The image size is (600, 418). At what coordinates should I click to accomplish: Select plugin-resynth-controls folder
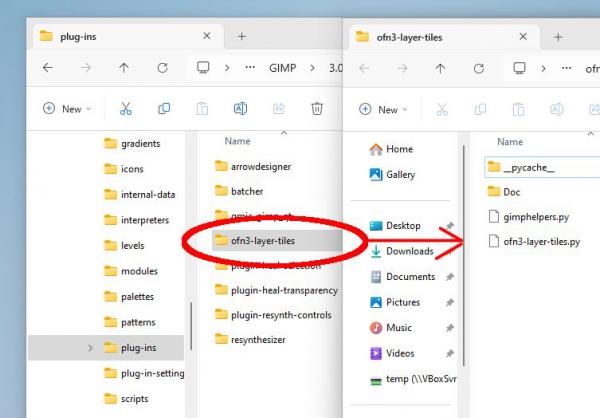[273, 315]
